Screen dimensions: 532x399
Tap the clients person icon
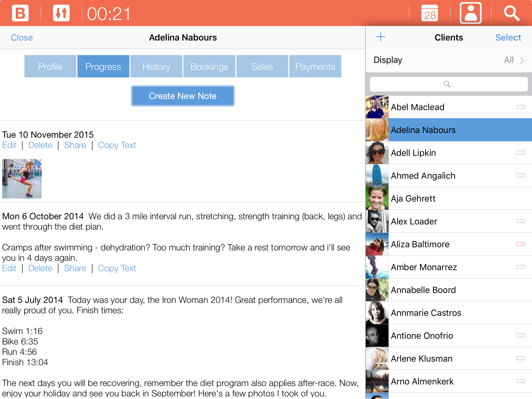[x=470, y=13]
